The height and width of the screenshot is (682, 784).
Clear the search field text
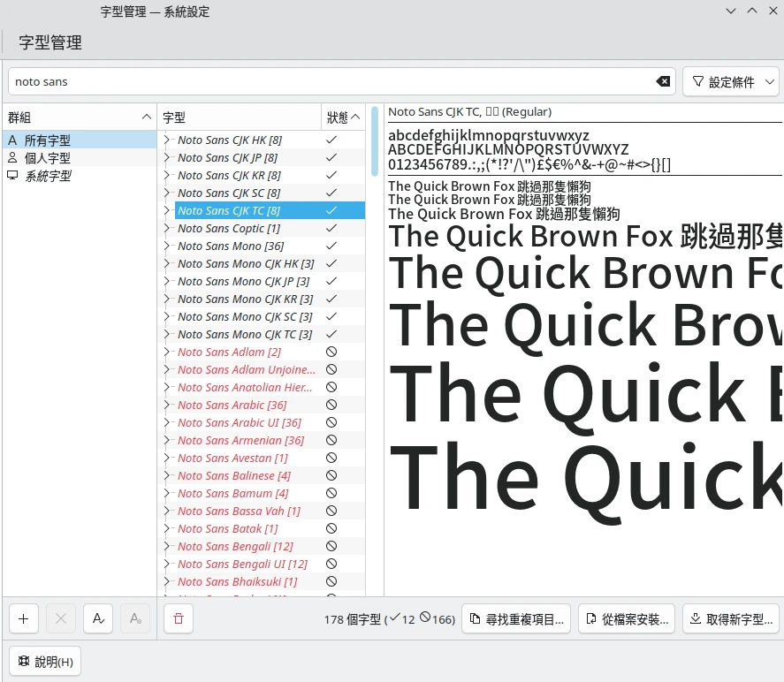[663, 81]
